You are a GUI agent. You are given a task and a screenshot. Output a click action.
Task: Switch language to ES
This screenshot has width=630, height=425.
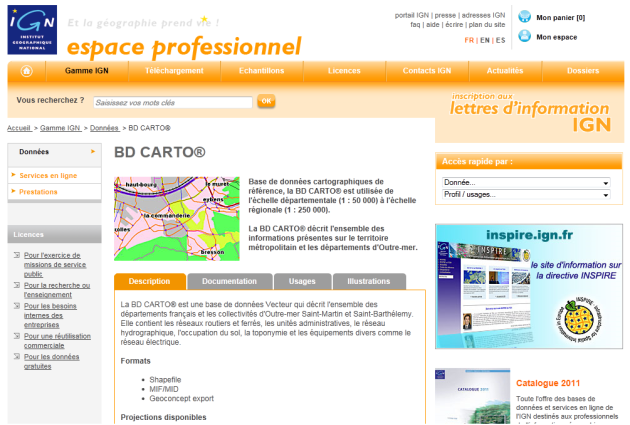point(500,40)
